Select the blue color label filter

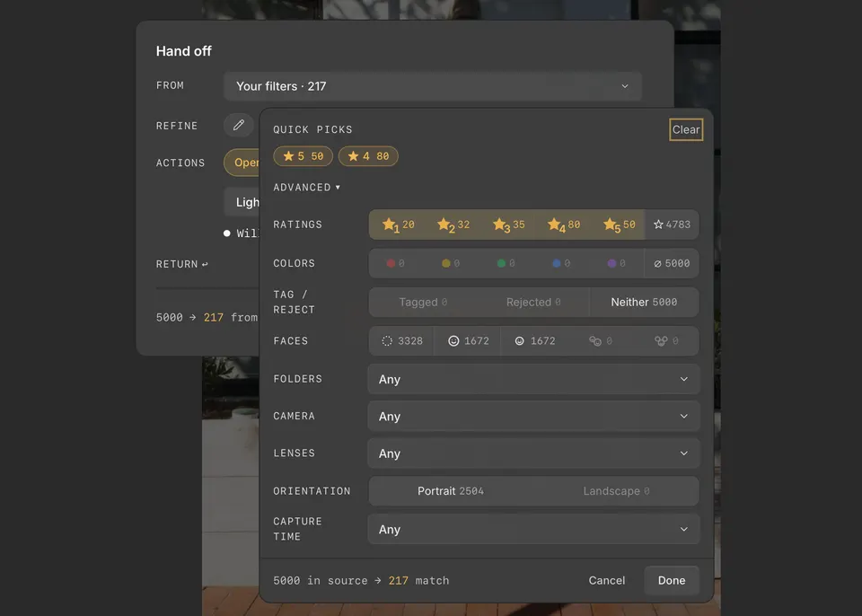(x=561, y=263)
